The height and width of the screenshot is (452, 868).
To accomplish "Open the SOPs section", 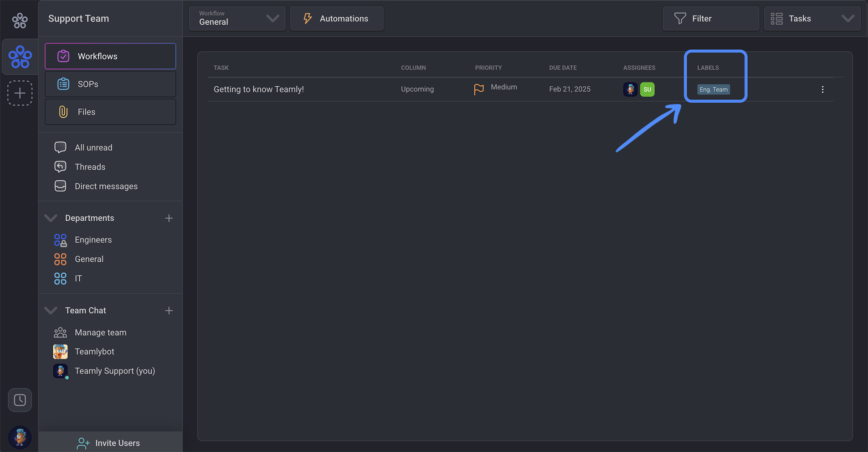I will 110,84.
